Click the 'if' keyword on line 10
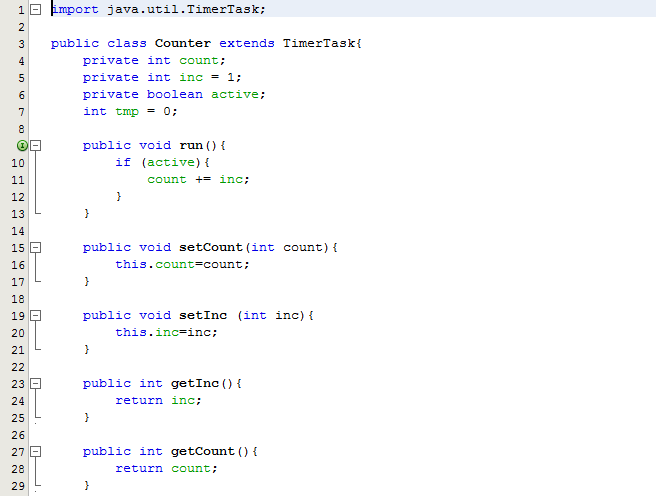The width and height of the screenshot is (656, 496). coord(123,162)
